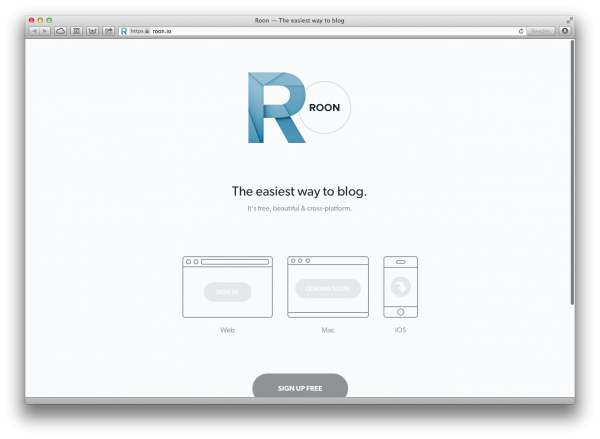Screen dimensions: 600x439
Task: Click the iOS label
Action: coord(401,330)
